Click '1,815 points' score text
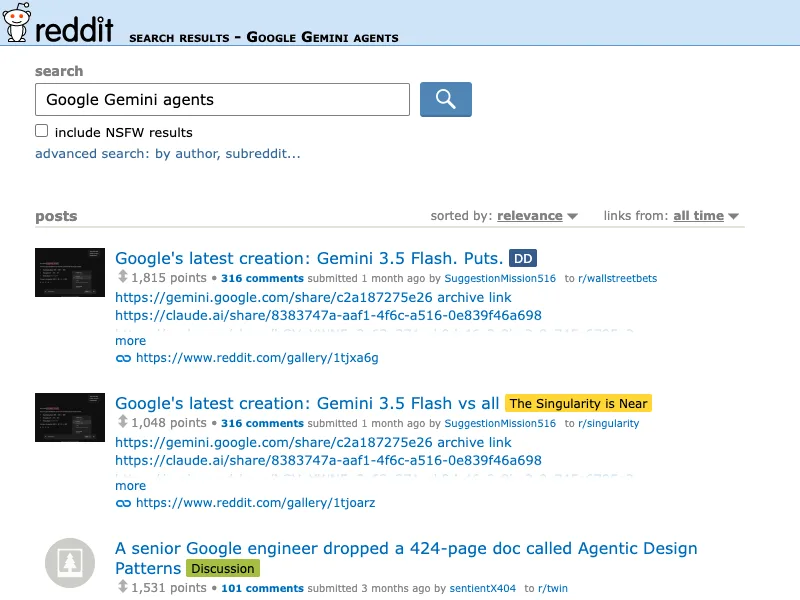800x600 pixels. (x=169, y=278)
